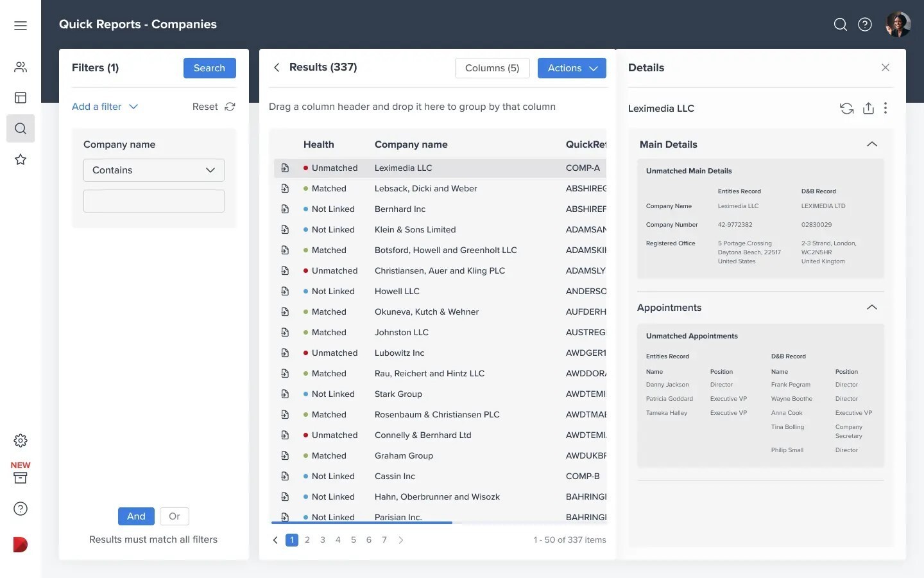Collapse the Appointments section
The image size is (924, 578).
pos(871,308)
